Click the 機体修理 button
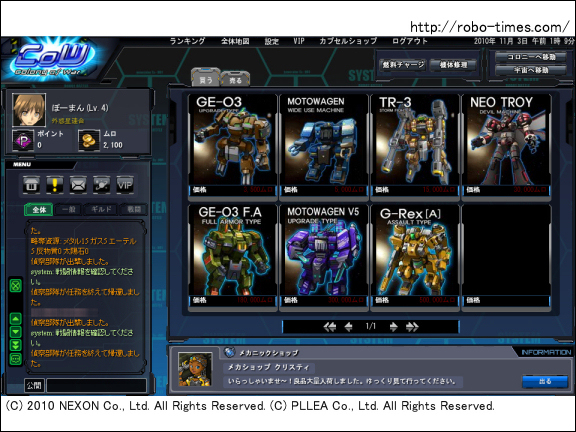 coord(453,65)
